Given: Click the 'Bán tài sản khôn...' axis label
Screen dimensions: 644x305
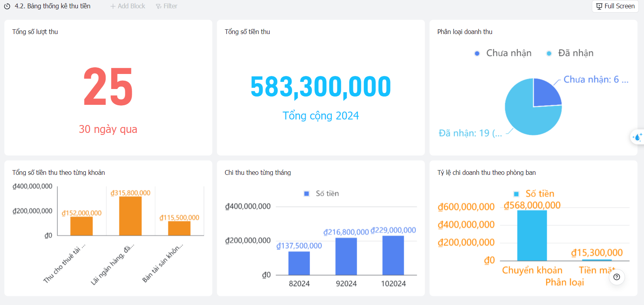Looking at the screenshot, I should (x=162, y=263).
